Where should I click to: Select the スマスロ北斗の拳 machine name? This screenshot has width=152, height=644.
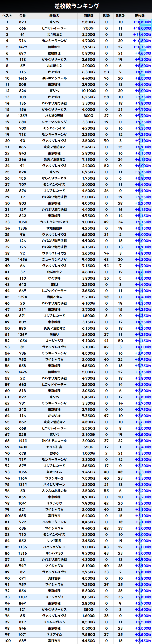click(x=54, y=491)
